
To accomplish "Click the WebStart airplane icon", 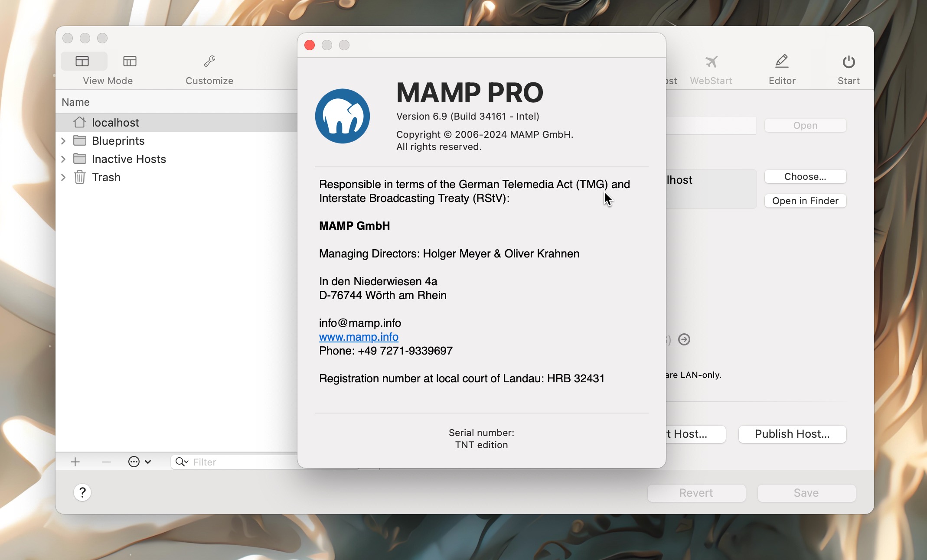I will (x=711, y=62).
